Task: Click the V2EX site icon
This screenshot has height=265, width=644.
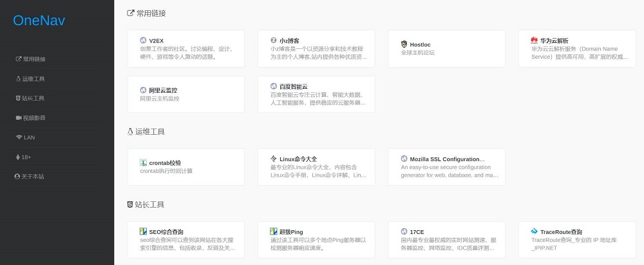Action: [x=143, y=41]
